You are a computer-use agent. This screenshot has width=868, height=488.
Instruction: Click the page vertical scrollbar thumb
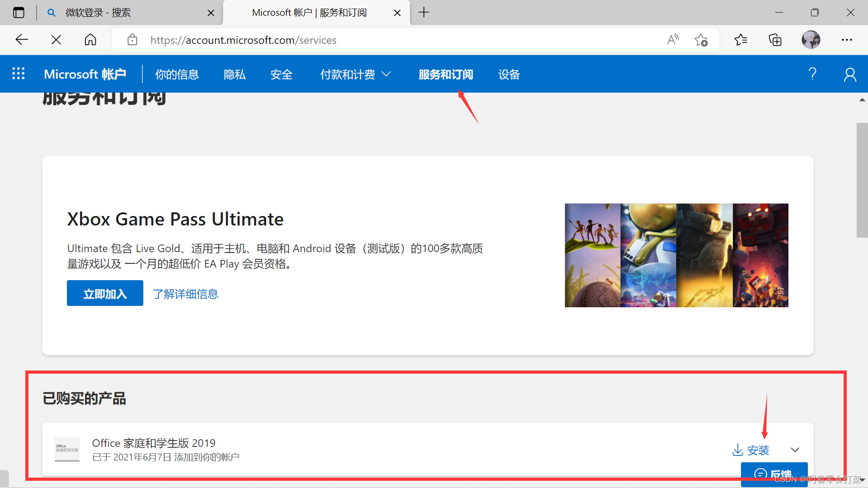(862, 180)
